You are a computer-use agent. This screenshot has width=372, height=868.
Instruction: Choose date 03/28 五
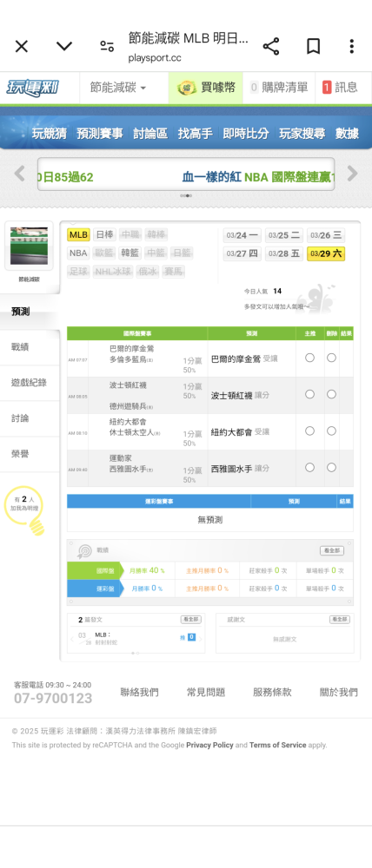pos(284,253)
